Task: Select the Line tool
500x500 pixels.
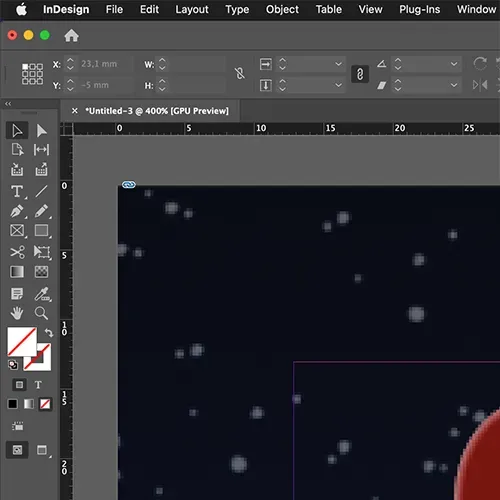Action: click(41, 191)
